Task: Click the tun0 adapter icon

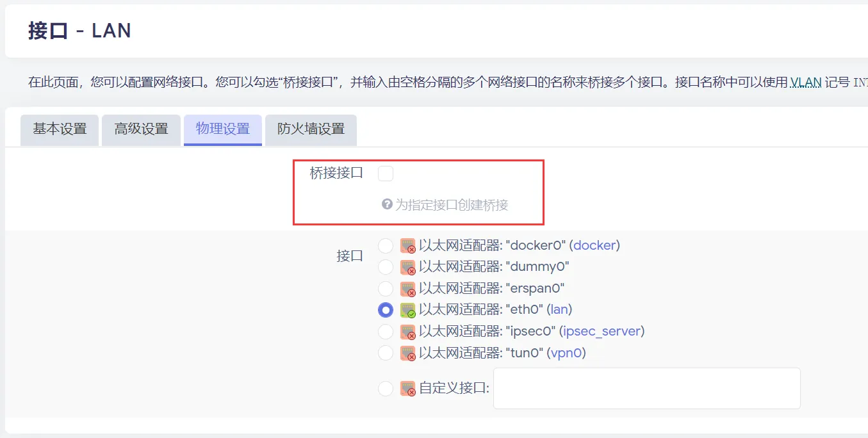Action: [x=408, y=353]
